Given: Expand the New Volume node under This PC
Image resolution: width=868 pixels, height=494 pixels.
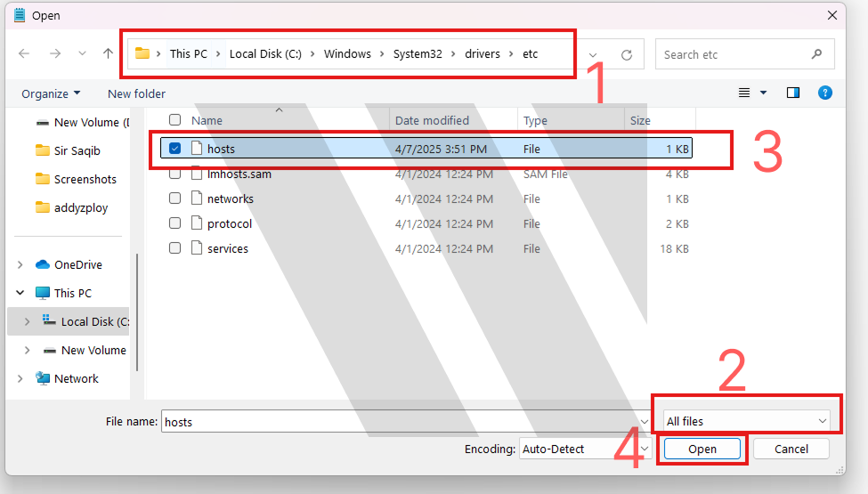Looking at the screenshot, I should pyautogui.click(x=27, y=350).
